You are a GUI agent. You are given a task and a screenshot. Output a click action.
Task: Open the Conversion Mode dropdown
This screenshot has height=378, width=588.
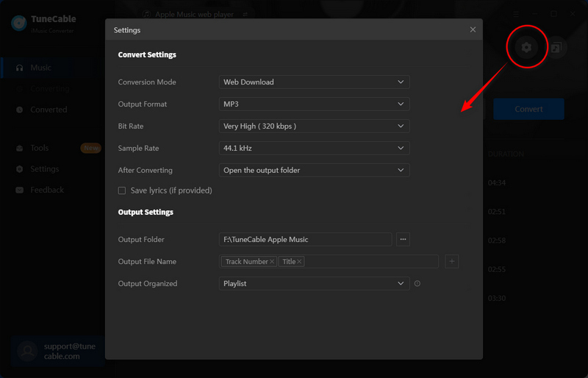(x=314, y=82)
